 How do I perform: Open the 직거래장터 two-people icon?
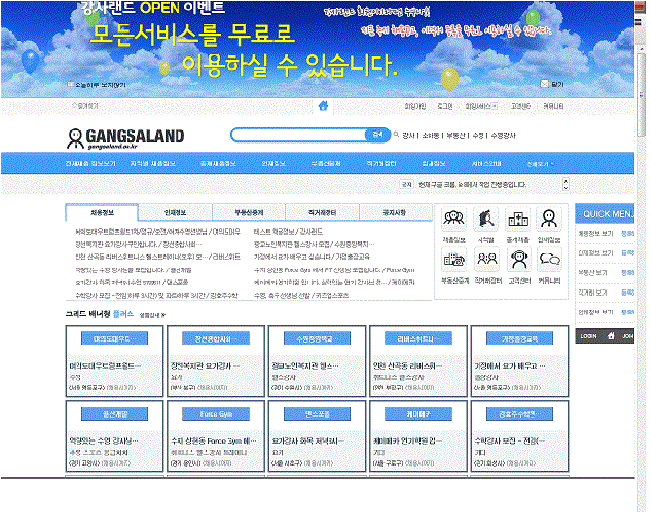[x=487, y=260]
